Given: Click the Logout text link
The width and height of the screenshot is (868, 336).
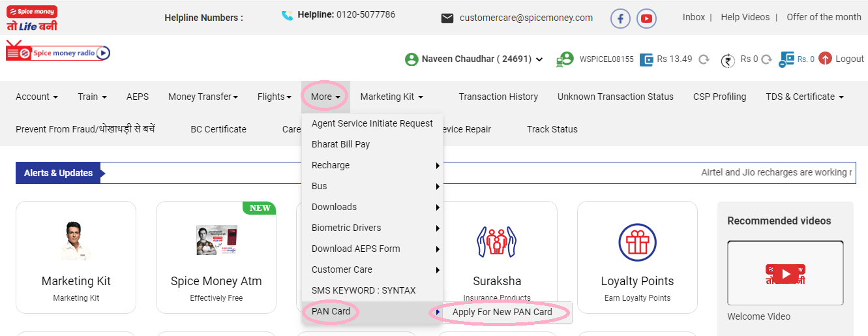Looking at the screenshot, I should pos(850,59).
